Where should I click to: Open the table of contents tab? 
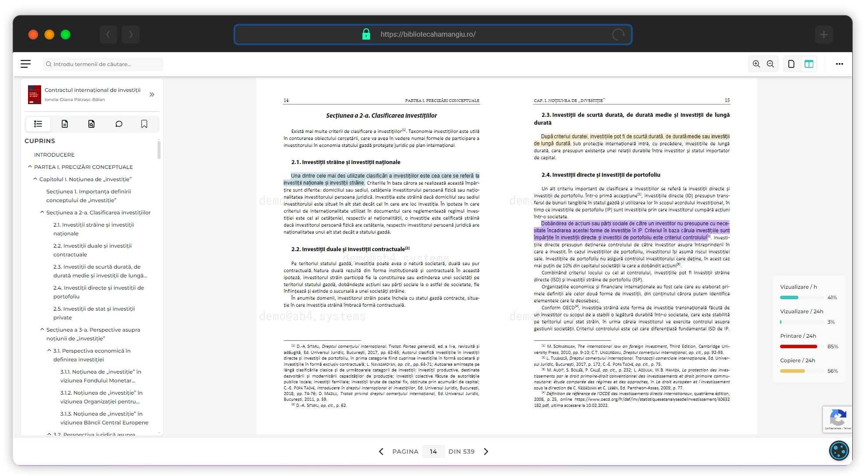coord(38,124)
